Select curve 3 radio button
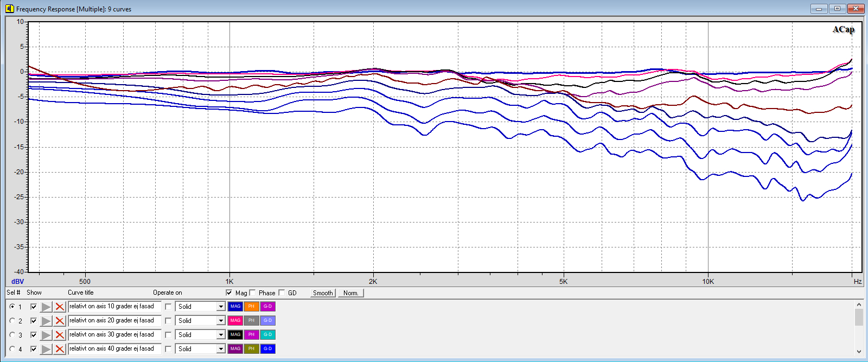The image size is (868, 362). [x=12, y=335]
